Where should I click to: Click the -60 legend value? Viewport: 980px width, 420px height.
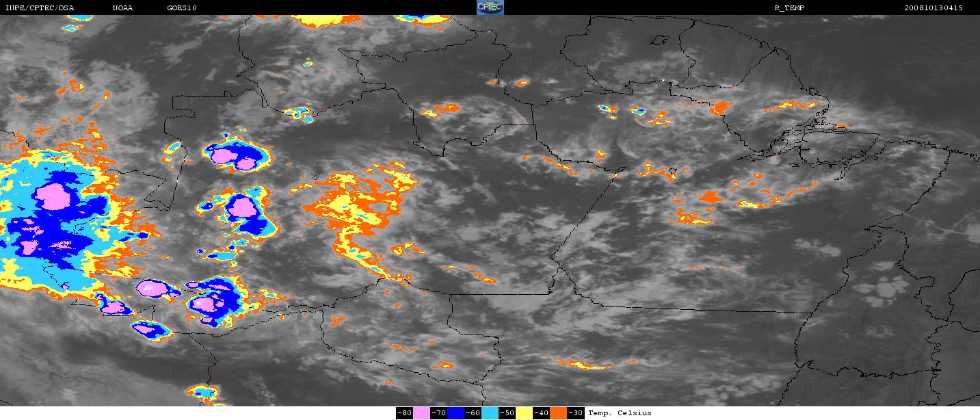tap(473, 413)
